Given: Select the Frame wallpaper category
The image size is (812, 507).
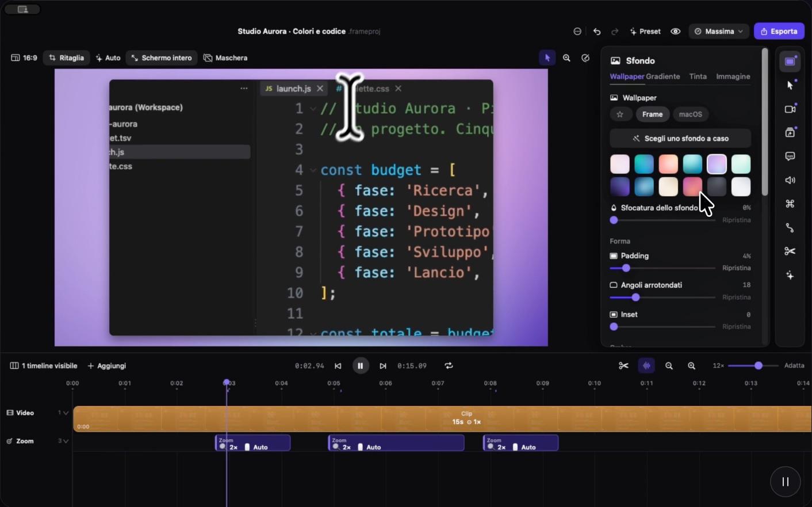Looking at the screenshot, I should click(652, 115).
